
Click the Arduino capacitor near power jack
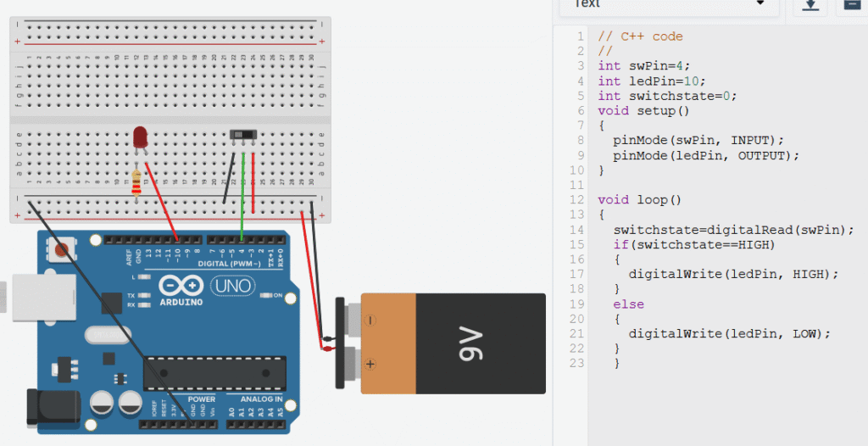[x=102, y=404]
